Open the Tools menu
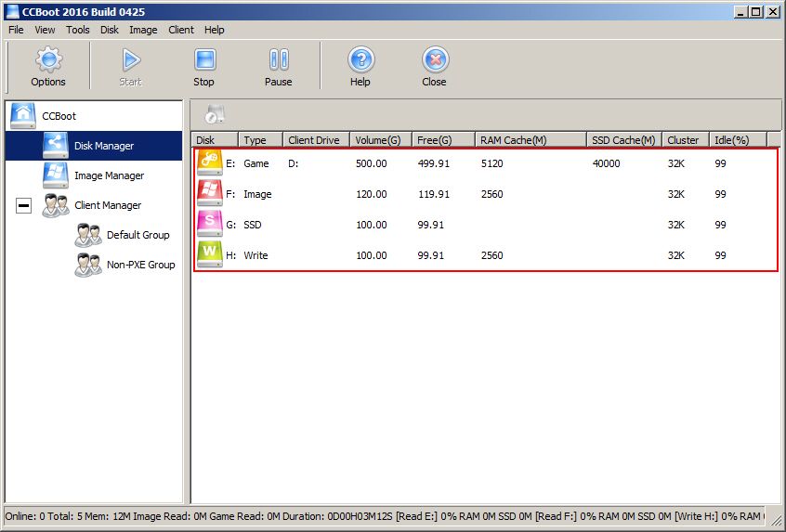Viewport: 786px width, 532px height. [78, 30]
